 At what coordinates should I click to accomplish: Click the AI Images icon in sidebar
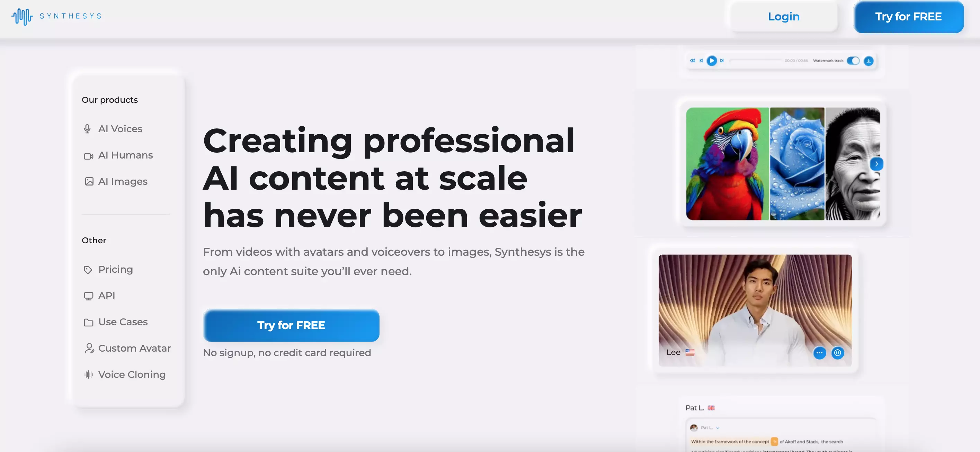coord(88,181)
